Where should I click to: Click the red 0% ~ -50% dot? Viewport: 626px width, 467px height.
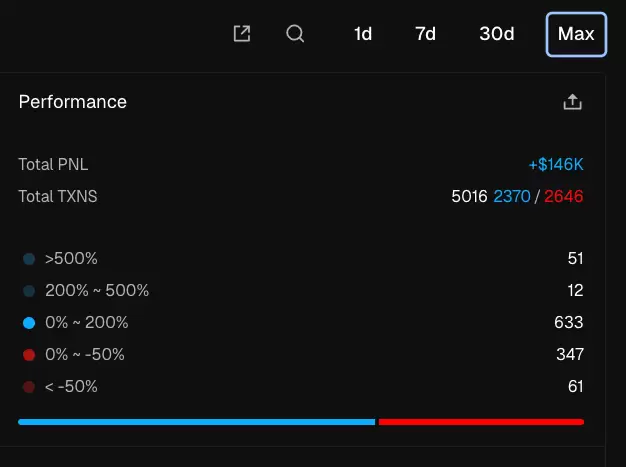(x=29, y=355)
